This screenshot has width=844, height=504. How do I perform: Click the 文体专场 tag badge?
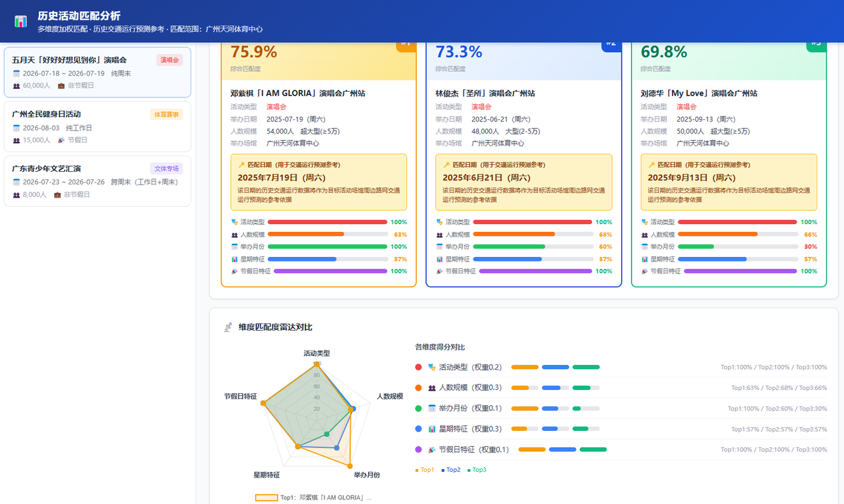[166, 169]
